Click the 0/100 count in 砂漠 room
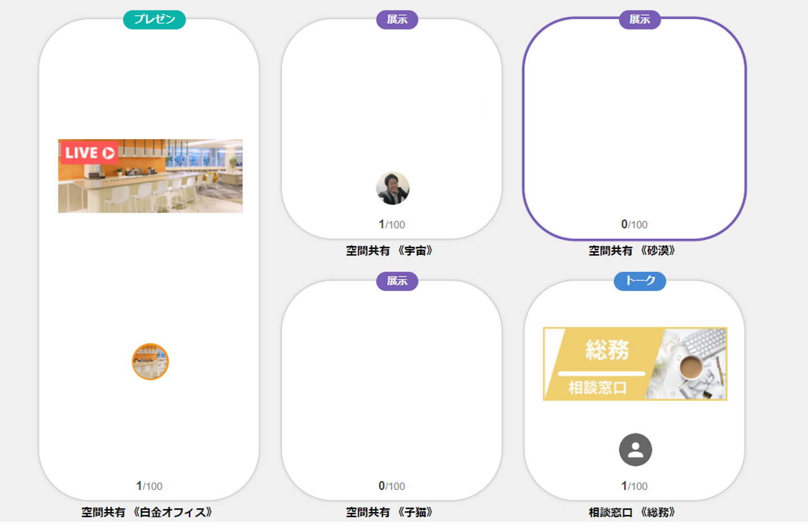This screenshot has height=532, width=808. point(634,224)
